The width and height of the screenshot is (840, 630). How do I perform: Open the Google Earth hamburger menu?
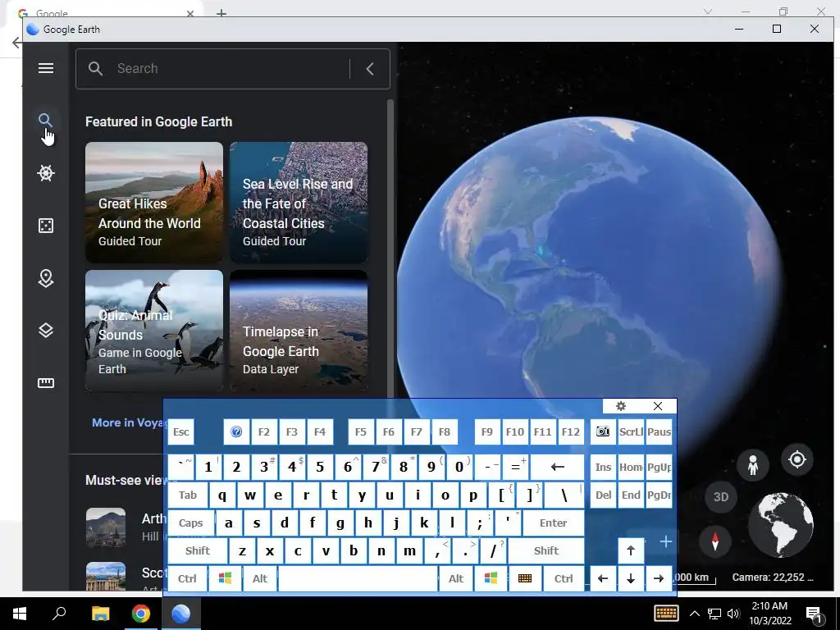(x=46, y=68)
